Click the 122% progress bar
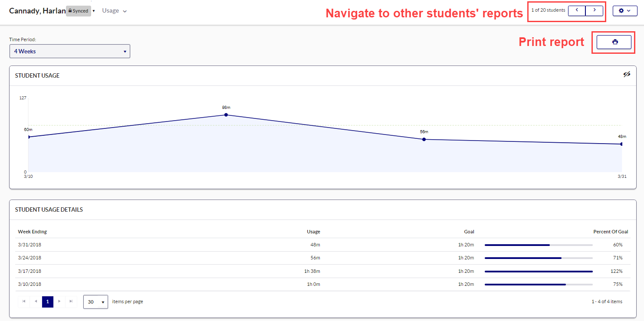Viewport: 644px width, 321px height. [x=539, y=272]
